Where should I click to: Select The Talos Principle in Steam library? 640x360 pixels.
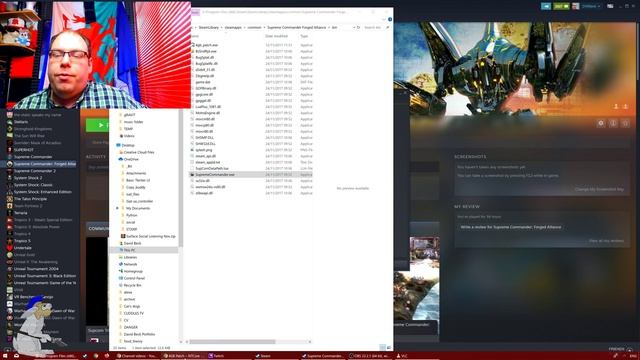point(30,199)
